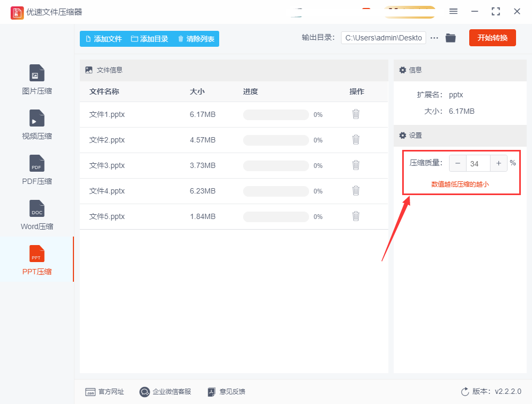Click 添加文件 to add files
The height and width of the screenshot is (404, 532).
104,39
